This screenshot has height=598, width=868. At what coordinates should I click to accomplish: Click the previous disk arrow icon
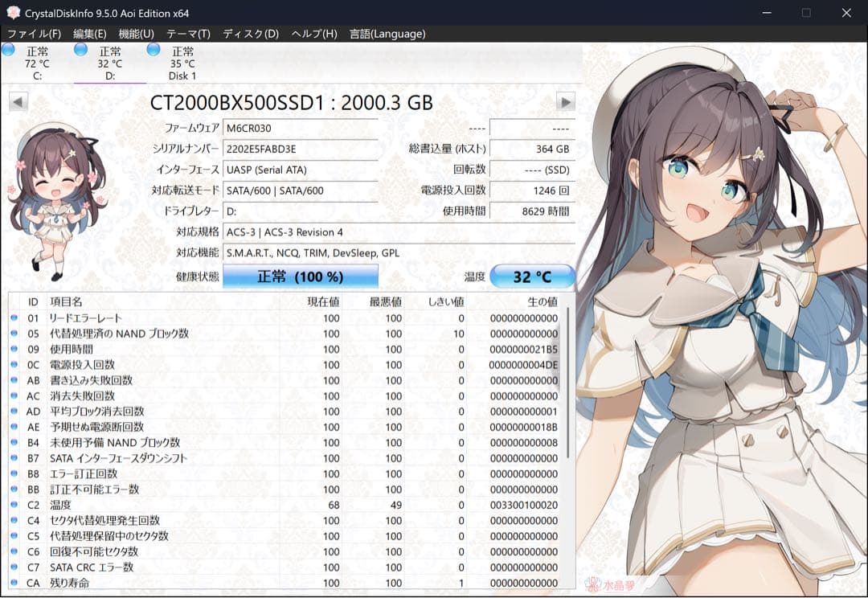[x=18, y=101]
